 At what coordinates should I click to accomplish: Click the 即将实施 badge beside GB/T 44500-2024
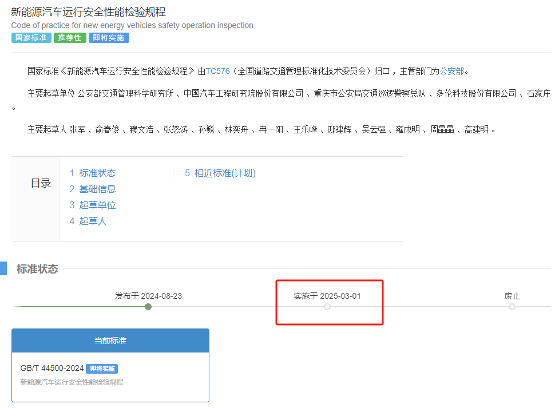click(x=102, y=369)
